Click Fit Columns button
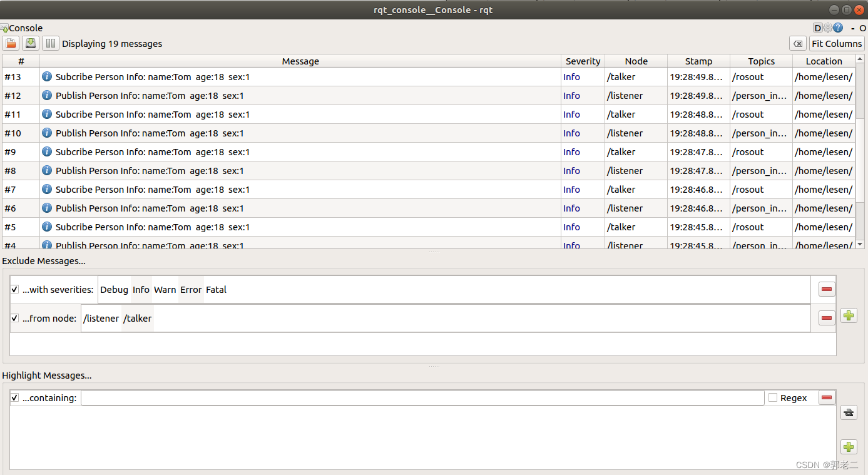Screen dimensions: 868x475 tap(837, 43)
